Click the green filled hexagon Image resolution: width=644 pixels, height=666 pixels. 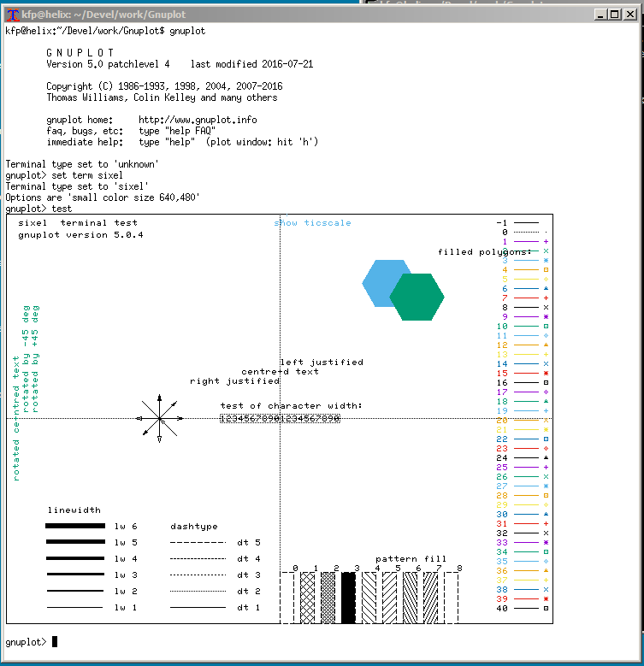[x=417, y=297]
